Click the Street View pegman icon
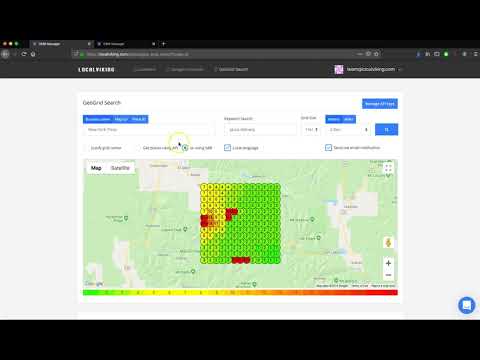The height and width of the screenshot is (360, 480). pos(388,242)
